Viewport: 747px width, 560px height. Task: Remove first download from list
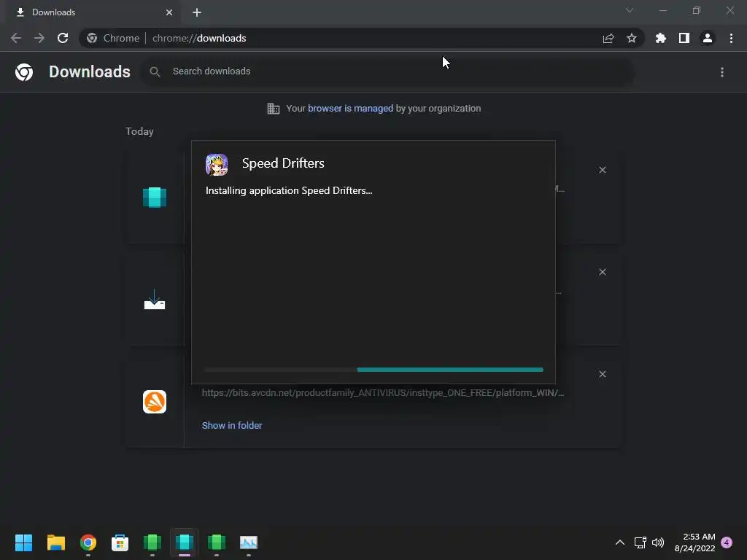point(603,170)
